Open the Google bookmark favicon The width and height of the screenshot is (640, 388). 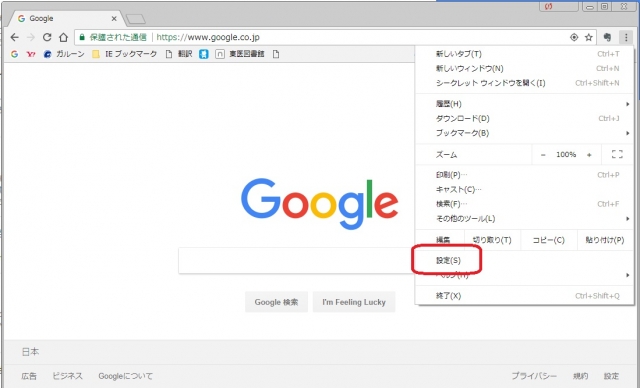14,54
